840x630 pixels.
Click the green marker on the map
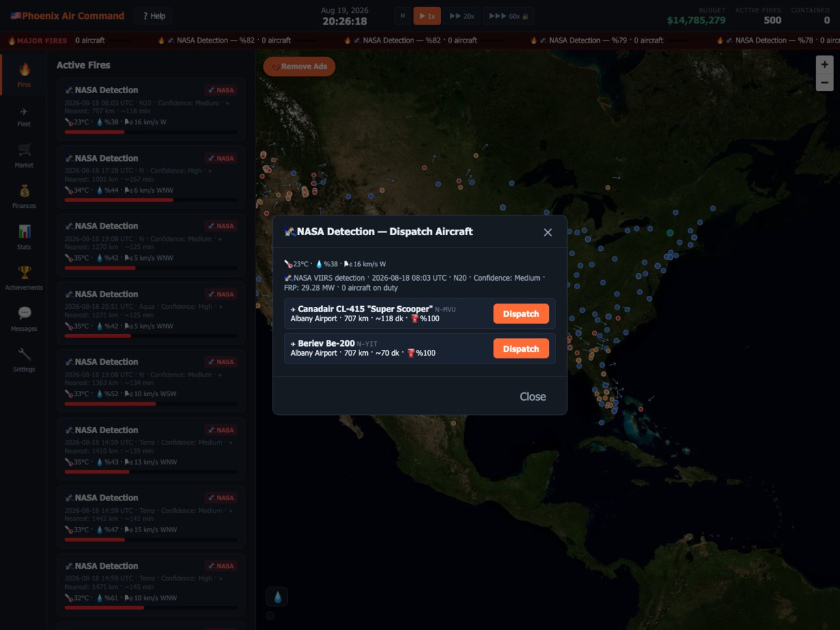(x=670, y=233)
